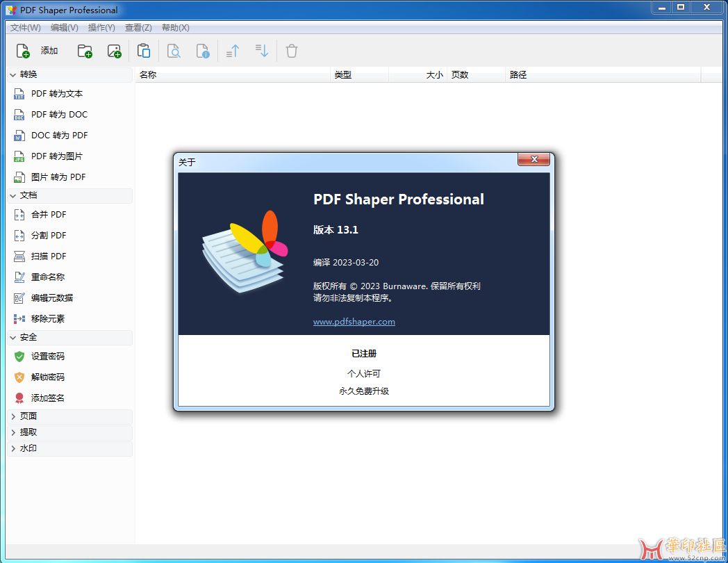This screenshot has width=728, height=563.
Task: Select the 添加签名 text
Action: click(48, 398)
